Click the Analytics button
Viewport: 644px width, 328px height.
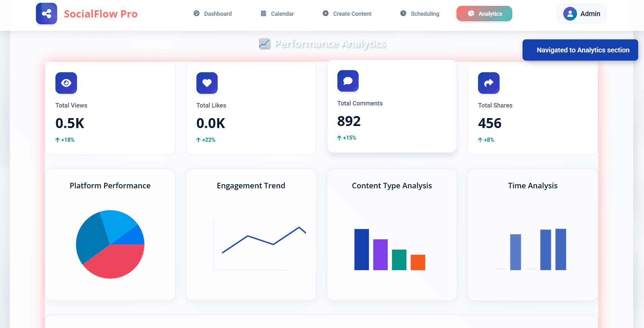pyautogui.click(x=484, y=14)
